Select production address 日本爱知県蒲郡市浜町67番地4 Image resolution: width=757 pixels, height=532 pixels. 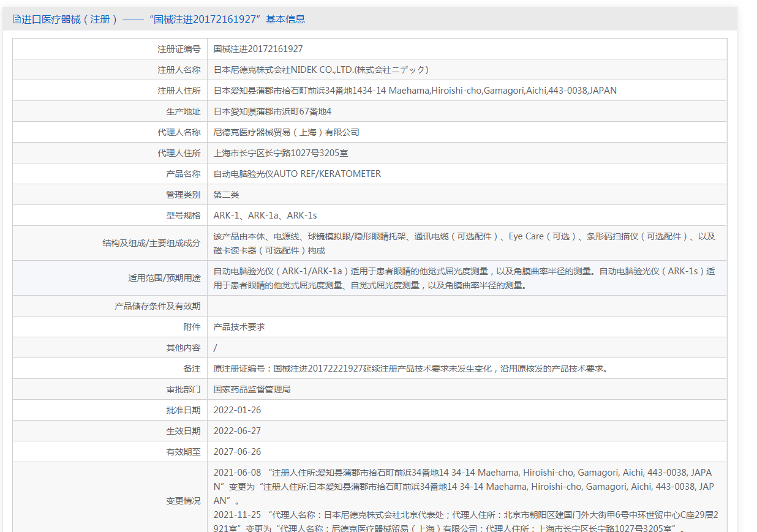coord(272,111)
